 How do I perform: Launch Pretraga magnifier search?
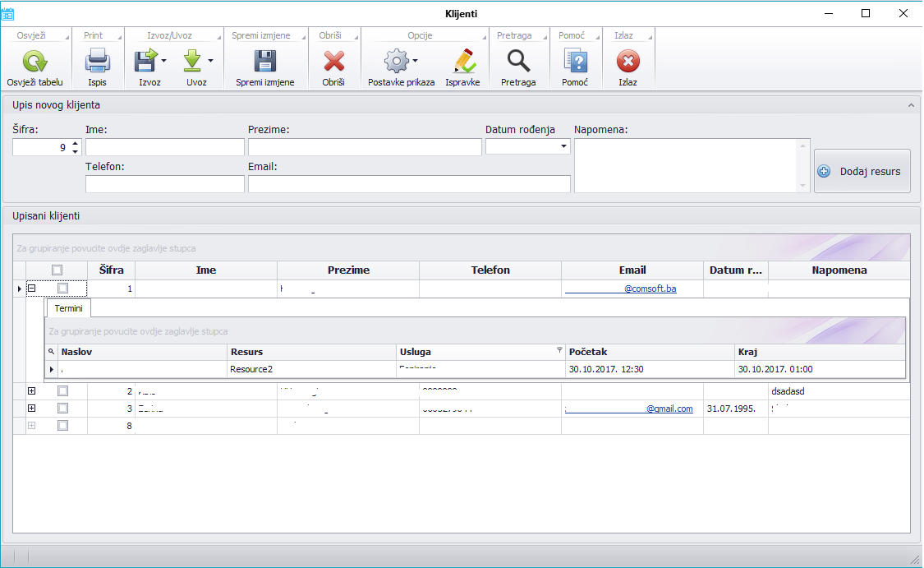tap(518, 62)
